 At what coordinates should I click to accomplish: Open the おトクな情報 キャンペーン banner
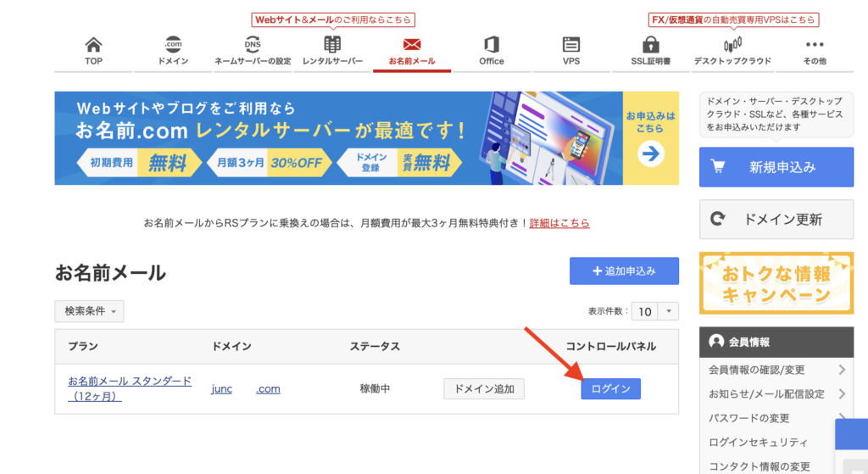[x=776, y=283]
